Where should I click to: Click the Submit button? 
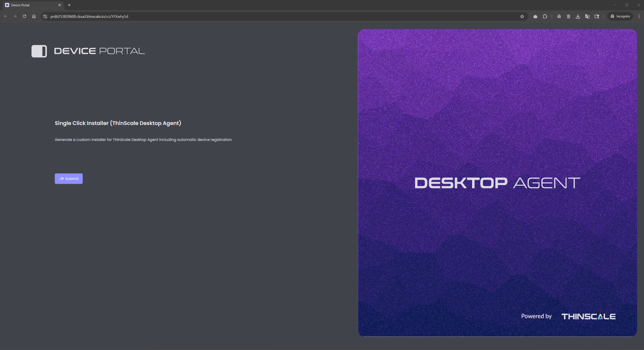(x=68, y=179)
